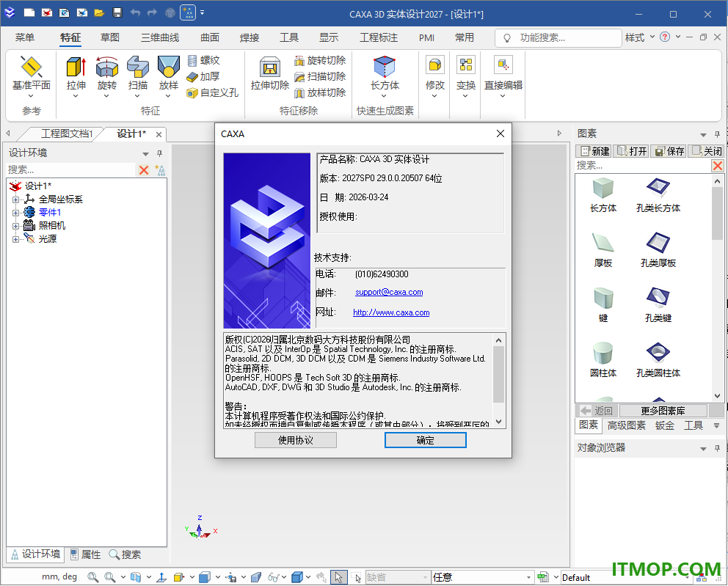Click the zoom-to-fit magnifier in bottom toolbar
This screenshot has height=586, width=728.
point(92,577)
